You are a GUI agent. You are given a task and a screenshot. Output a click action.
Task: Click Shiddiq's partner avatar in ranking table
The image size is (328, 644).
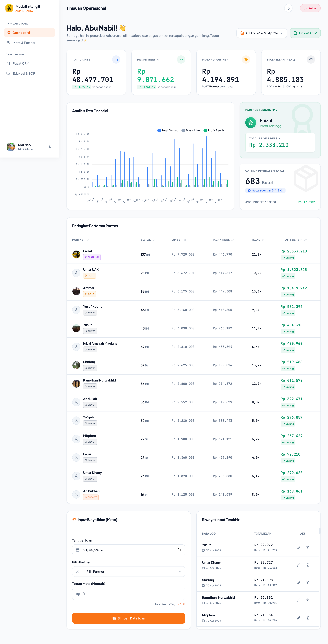76,365
